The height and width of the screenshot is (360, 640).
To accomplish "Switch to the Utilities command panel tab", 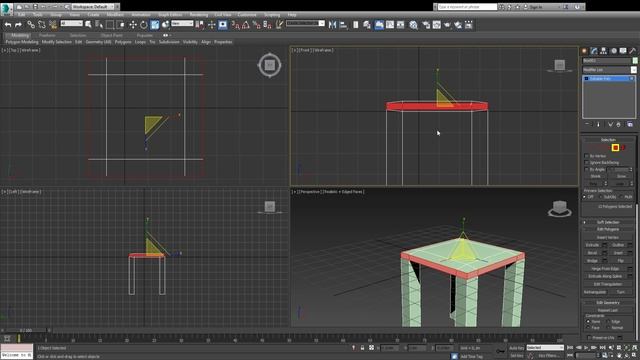I will pos(632,51).
